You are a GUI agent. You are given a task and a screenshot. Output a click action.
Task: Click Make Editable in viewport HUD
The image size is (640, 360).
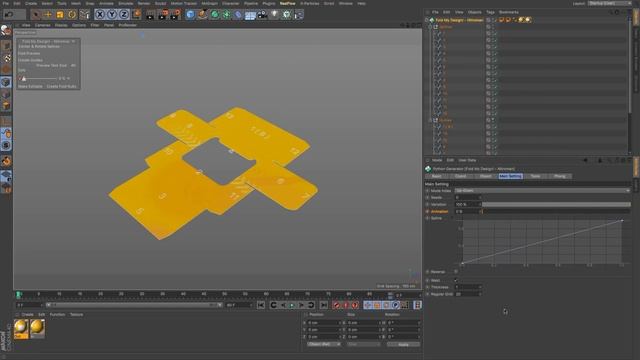pyautogui.click(x=30, y=87)
